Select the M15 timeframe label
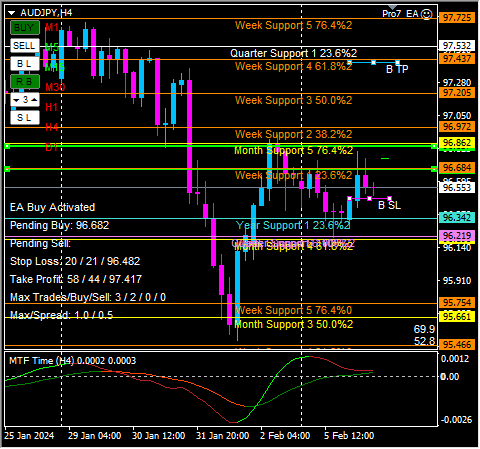Screen dimensions: 480x449 (55, 67)
